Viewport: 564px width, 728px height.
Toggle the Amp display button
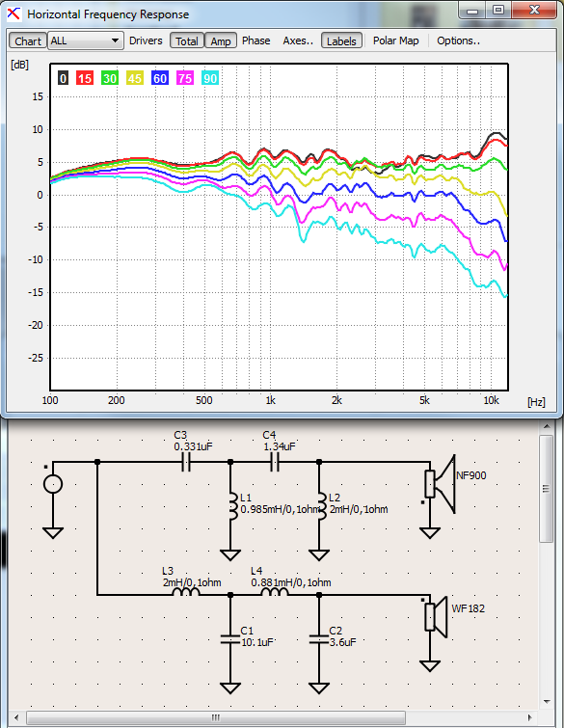click(x=221, y=40)
